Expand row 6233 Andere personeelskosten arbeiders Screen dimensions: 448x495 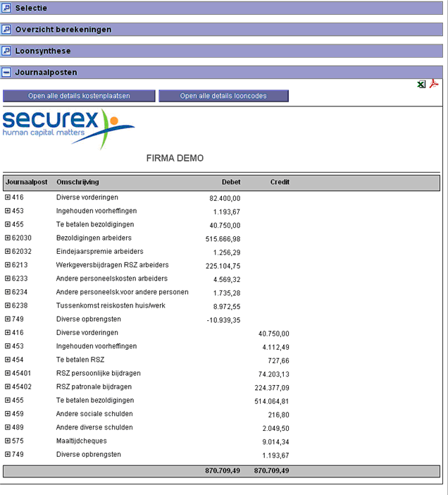pos(8,279)
